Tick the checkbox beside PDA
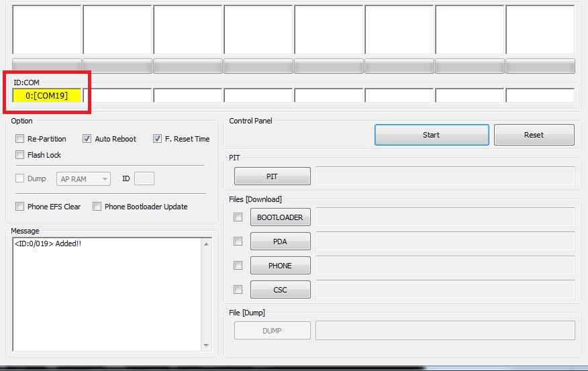 (x=238, y=241)
